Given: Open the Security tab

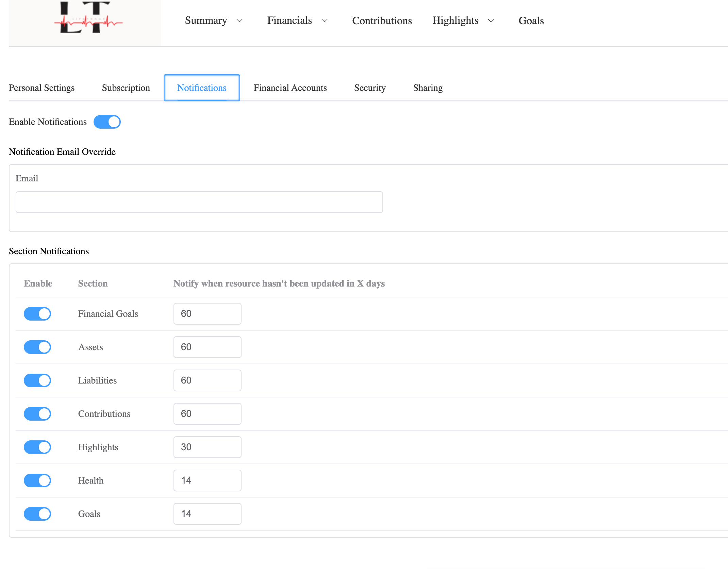Looking at the screenshot, I should coord(370,88).
